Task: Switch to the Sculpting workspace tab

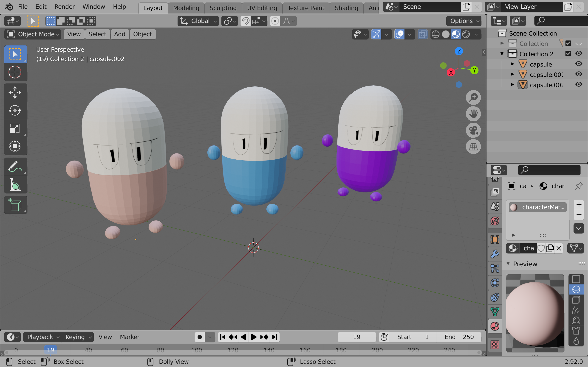Action: click(223, 8)
